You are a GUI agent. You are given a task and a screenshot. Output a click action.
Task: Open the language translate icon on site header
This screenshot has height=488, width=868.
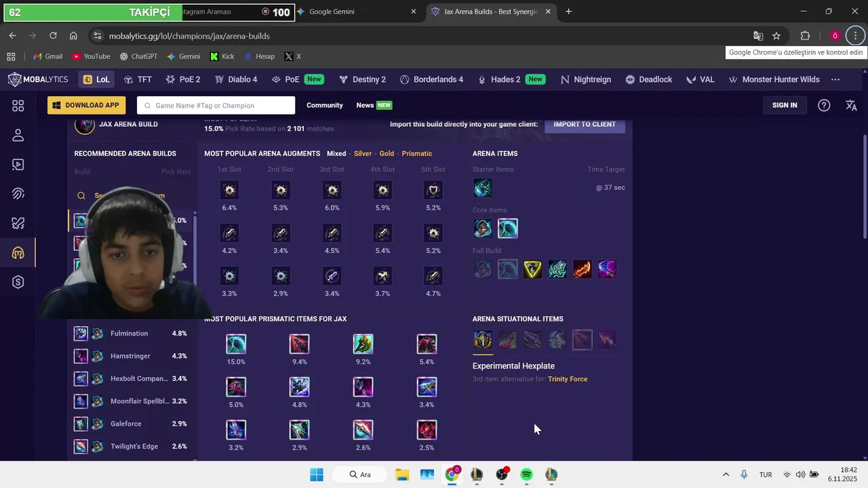[851, 105]
